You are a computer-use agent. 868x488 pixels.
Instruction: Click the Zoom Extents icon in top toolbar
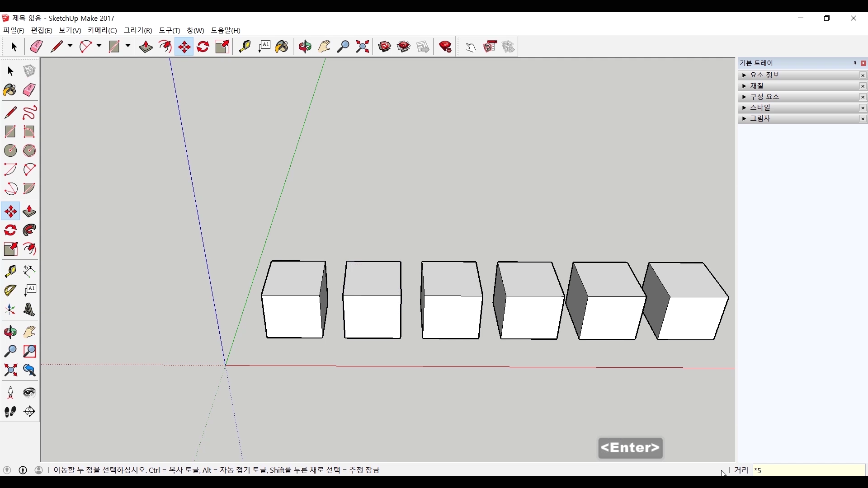(x=363, y=47)
